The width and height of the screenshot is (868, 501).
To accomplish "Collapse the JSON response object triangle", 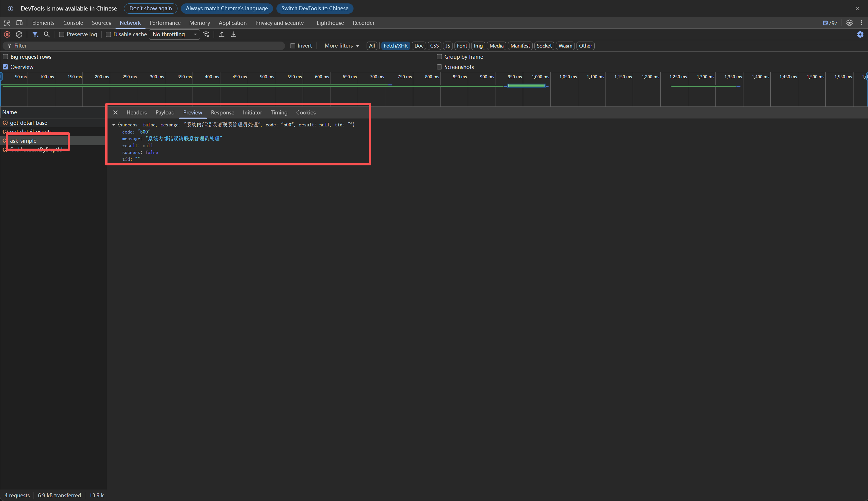I will tap(114, 125).
